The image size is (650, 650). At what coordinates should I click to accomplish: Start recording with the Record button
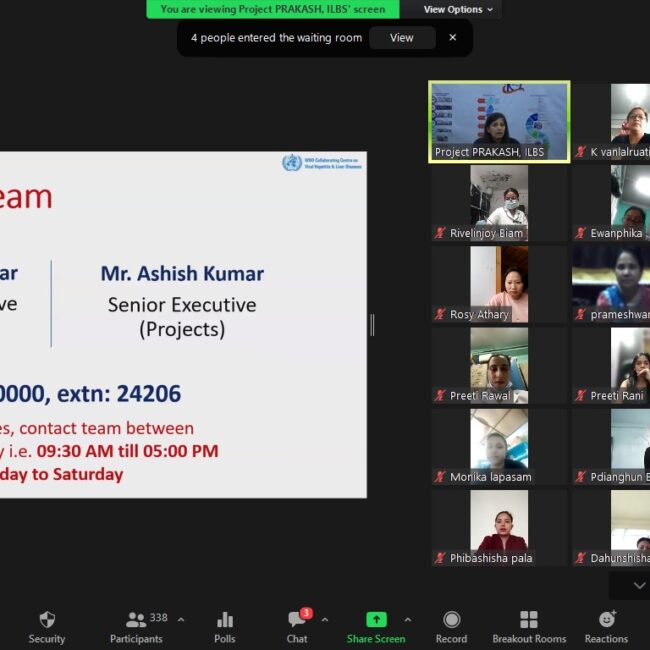pos(451,627)
